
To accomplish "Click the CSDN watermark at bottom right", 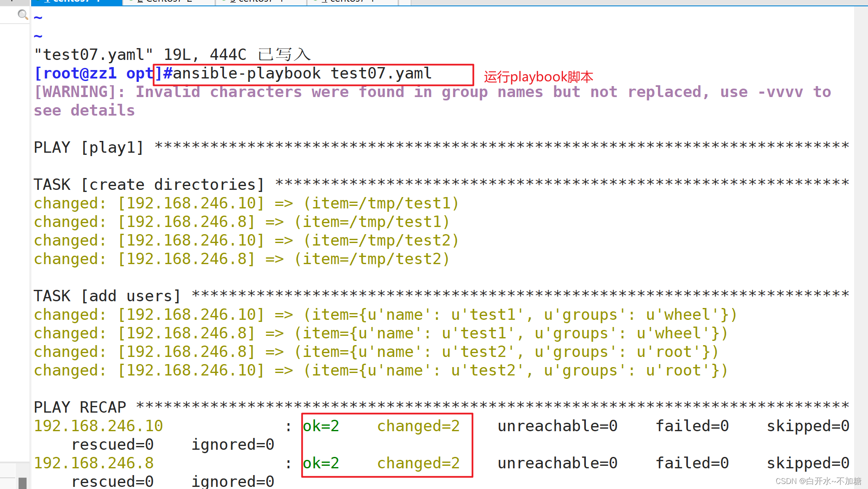I will [x=818, y=481].
